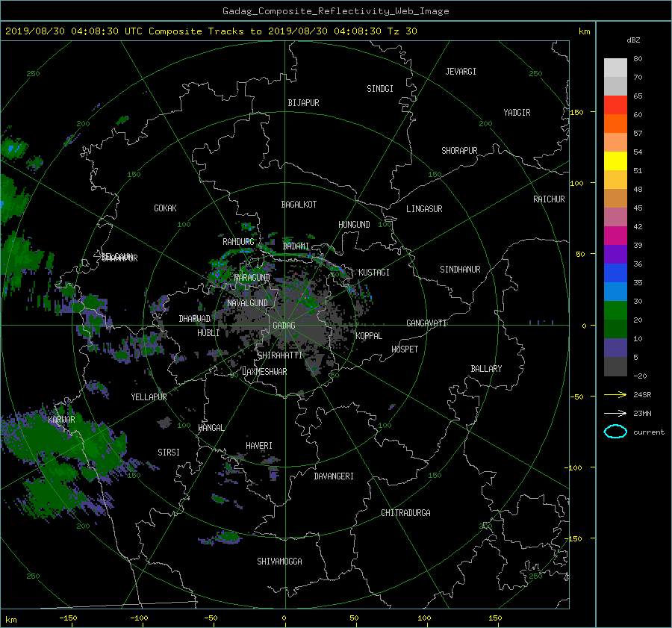Click the DHARWAD city label

pyautogui.click(x=195, y=319)
